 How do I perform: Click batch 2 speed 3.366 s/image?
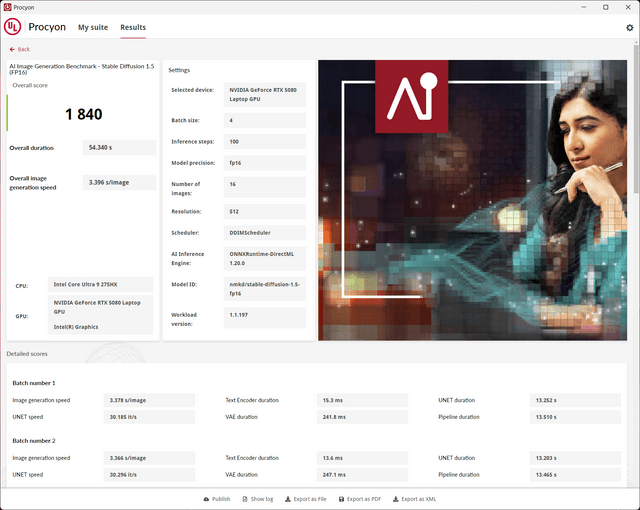tap(149, 458)
